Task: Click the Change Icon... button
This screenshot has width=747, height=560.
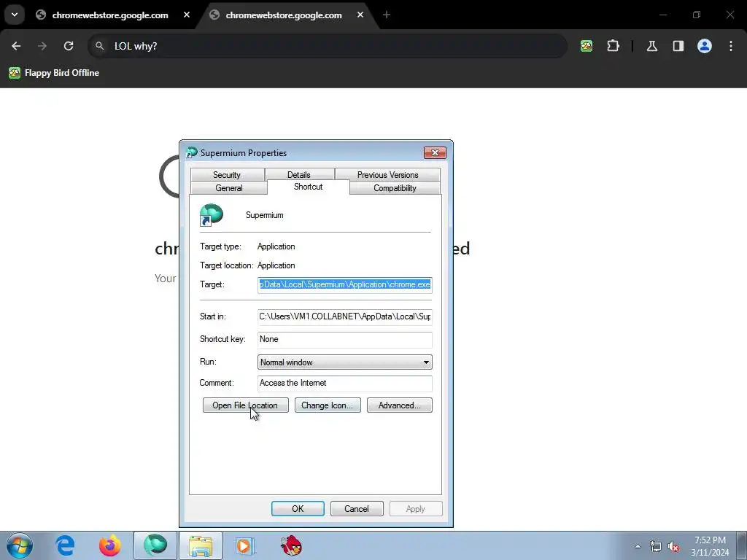Action: [328, 405]
